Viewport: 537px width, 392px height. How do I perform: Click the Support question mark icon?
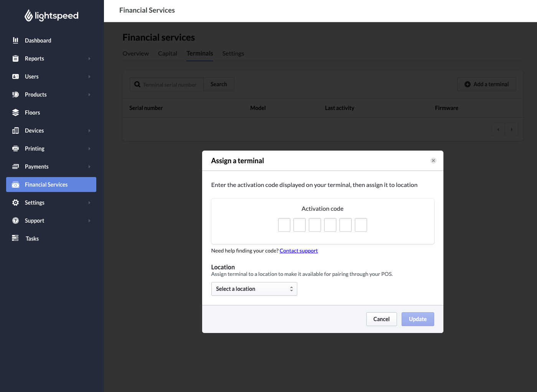[15, 221]
